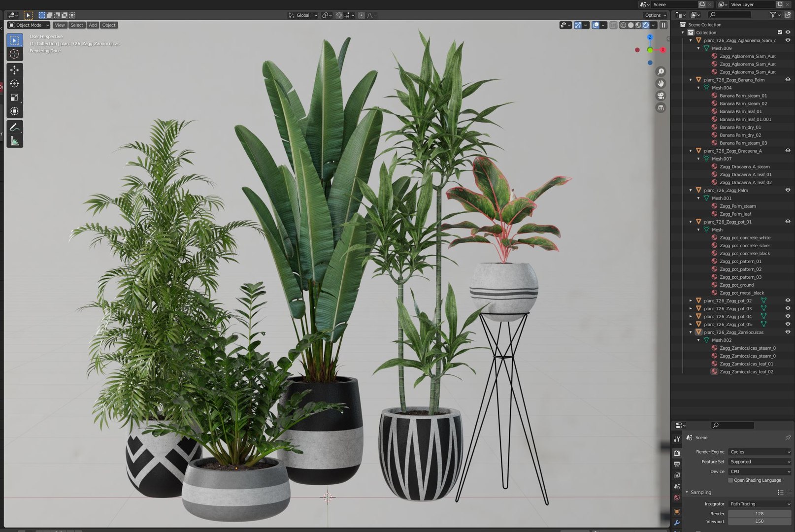The height and width of the screenshot is (532, 795).
Task: Enable Open Shading Language checkbox
Action: coord(730,480)
